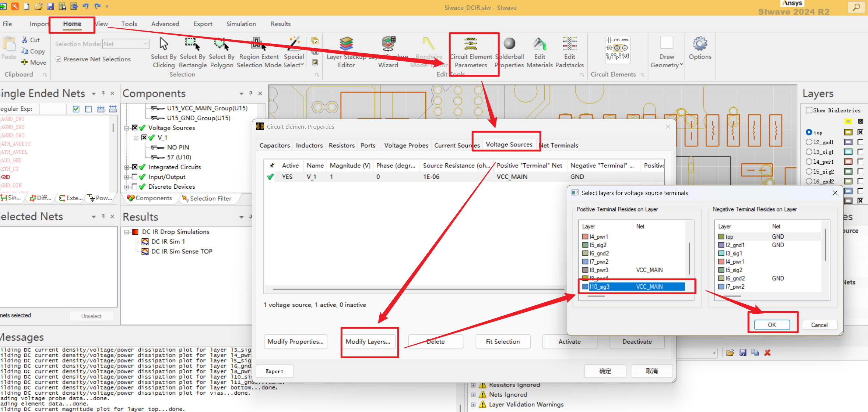
Task: Select the 12_gnd1 layer radio button
Action: tap(809, 142)
